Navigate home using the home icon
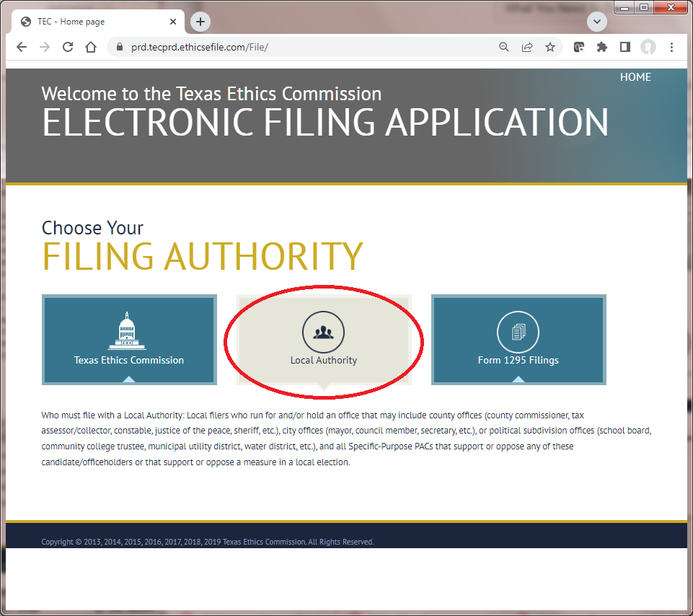Viewport: 693px width, 616px height. (90, 46)
